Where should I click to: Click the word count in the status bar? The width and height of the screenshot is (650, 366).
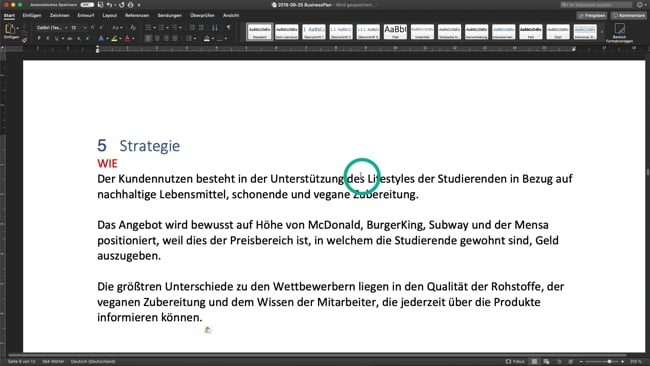click(x=53, y=361)
